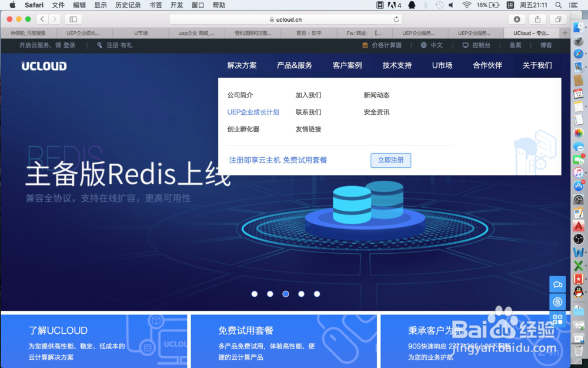The width and height of the screenshot is (588, 368).
Task: Select the first carousel dot
Action: 255,294
